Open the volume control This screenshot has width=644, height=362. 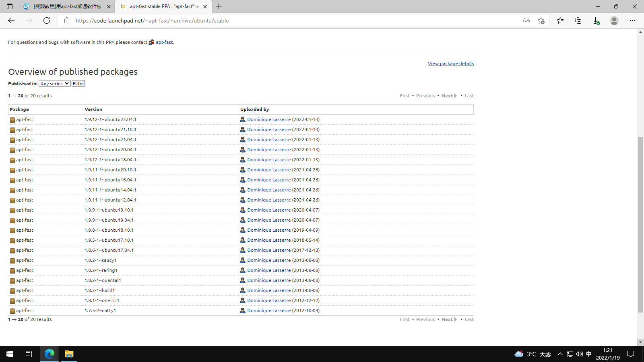pos(580,354)
